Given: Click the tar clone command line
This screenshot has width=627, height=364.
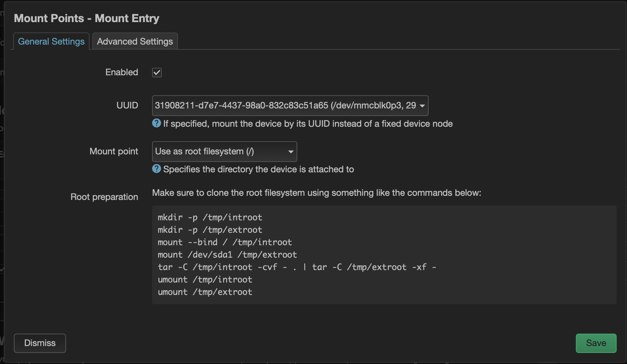Looking at the screenshot, I should 297,267.
